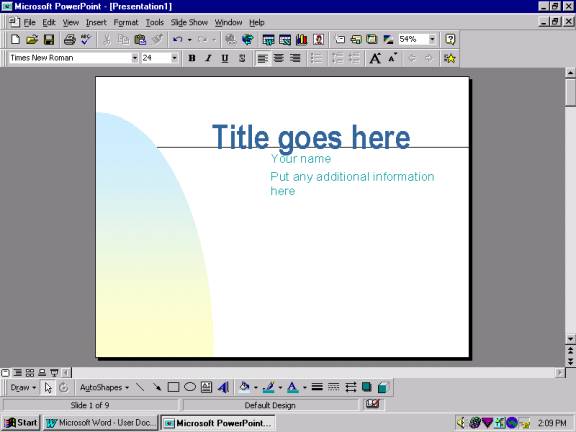Toggle text Shadow formatting
This screenshot has width=576, height=432.
click(242, 58)
